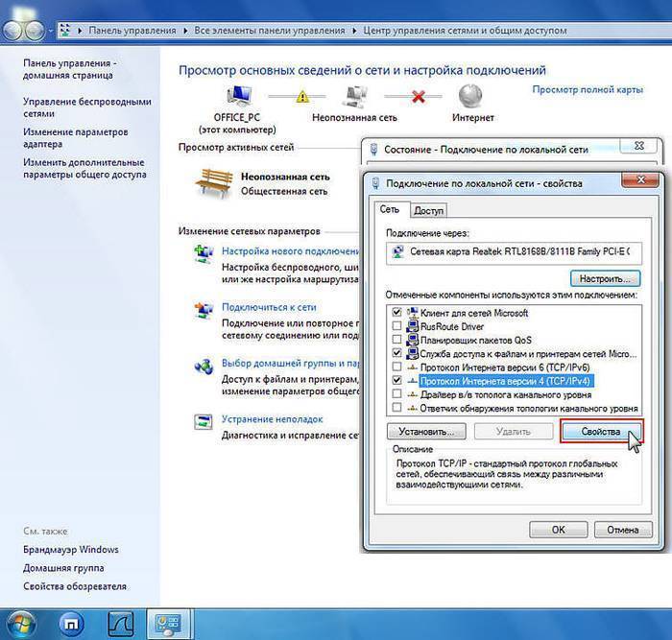The height and width of the screenshot is (640, 672).
Task: Click the OFFICE_PC computer icon
Action: 239,96
